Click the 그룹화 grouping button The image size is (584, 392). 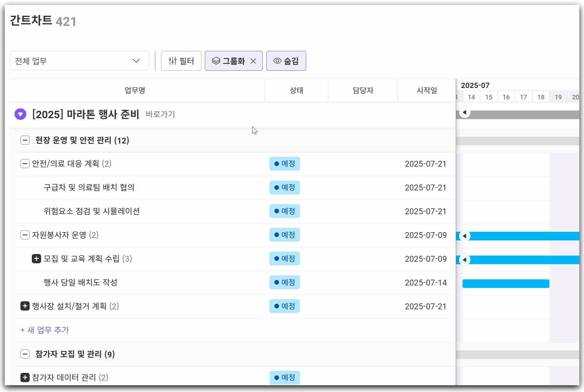[x=229, y=61]
